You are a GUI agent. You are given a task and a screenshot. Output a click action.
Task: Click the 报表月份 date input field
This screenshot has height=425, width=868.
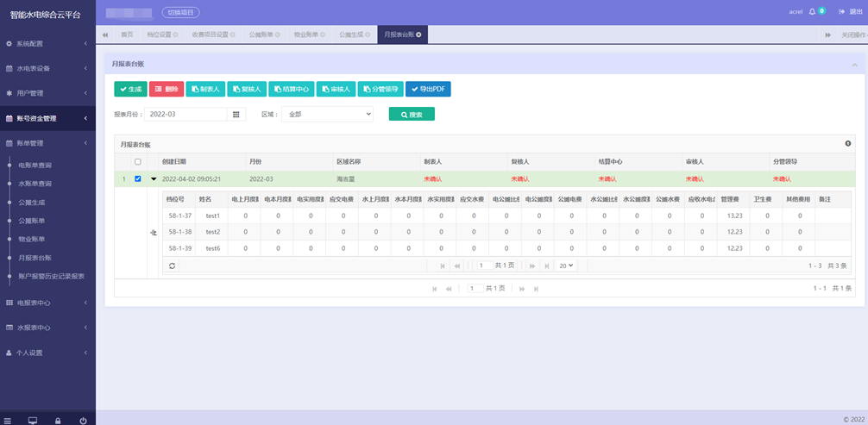[x=186, y=114]
